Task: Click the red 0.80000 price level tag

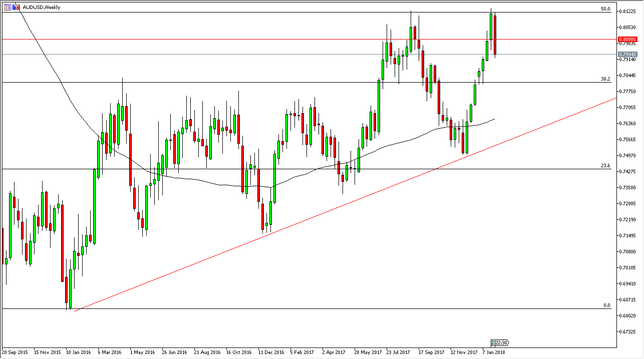Action: pos(627,39)
